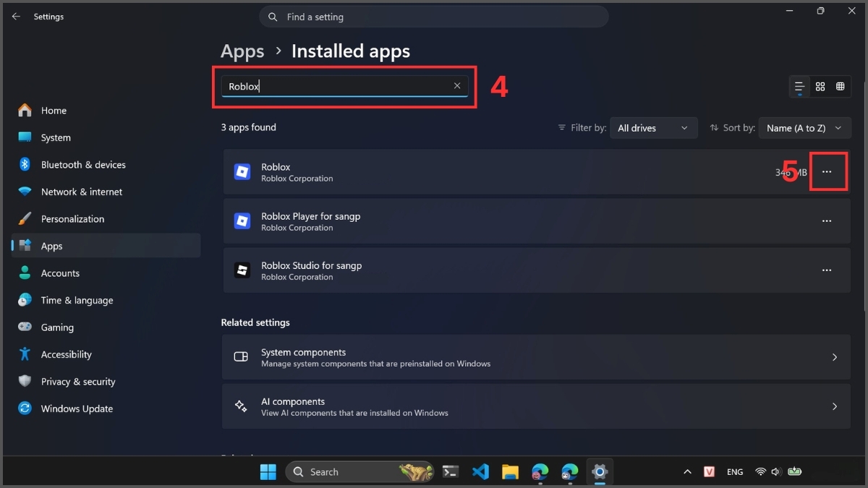Click the Roblox app icon in first row
Image resolution: width=868 pixels, height=488 pixels.
pos(242,172)
